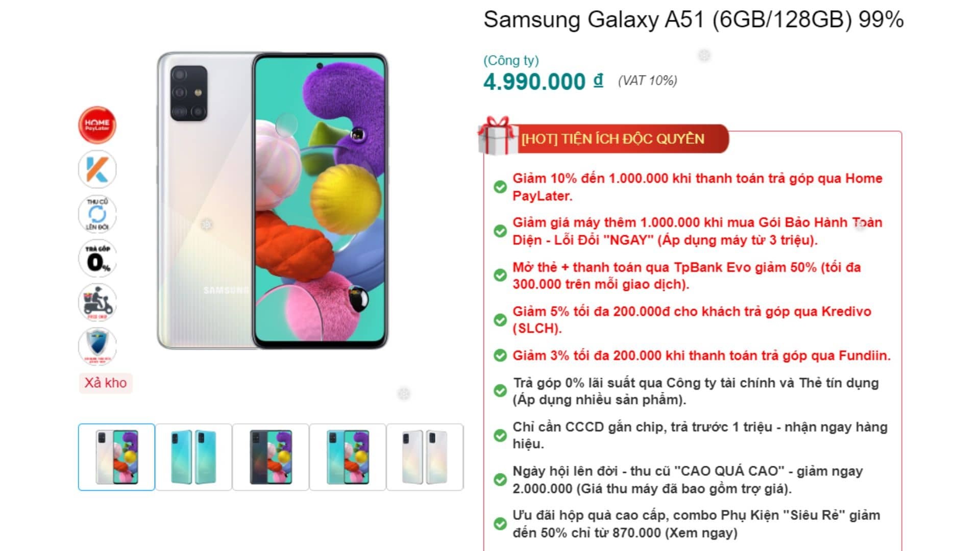Open the TpBank Evo 50% discount offer
980x551 pixels.
click(x=687, y=275)
